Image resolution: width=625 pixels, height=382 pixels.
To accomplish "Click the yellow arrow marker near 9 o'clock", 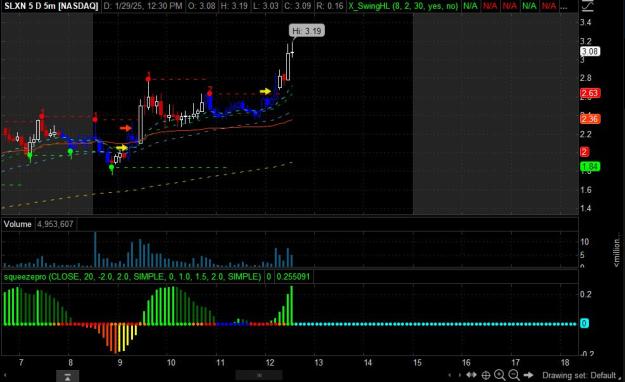I will (x=122, y=148).
